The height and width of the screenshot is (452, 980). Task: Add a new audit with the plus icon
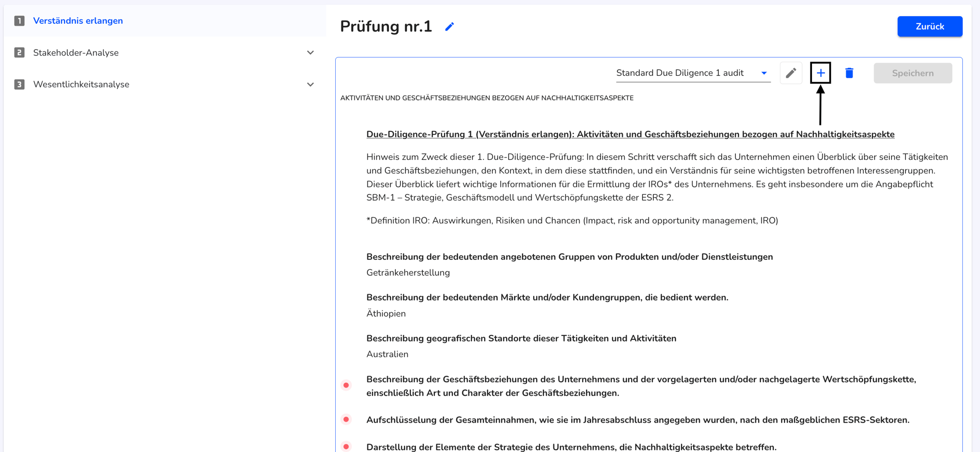coord(820,73)
